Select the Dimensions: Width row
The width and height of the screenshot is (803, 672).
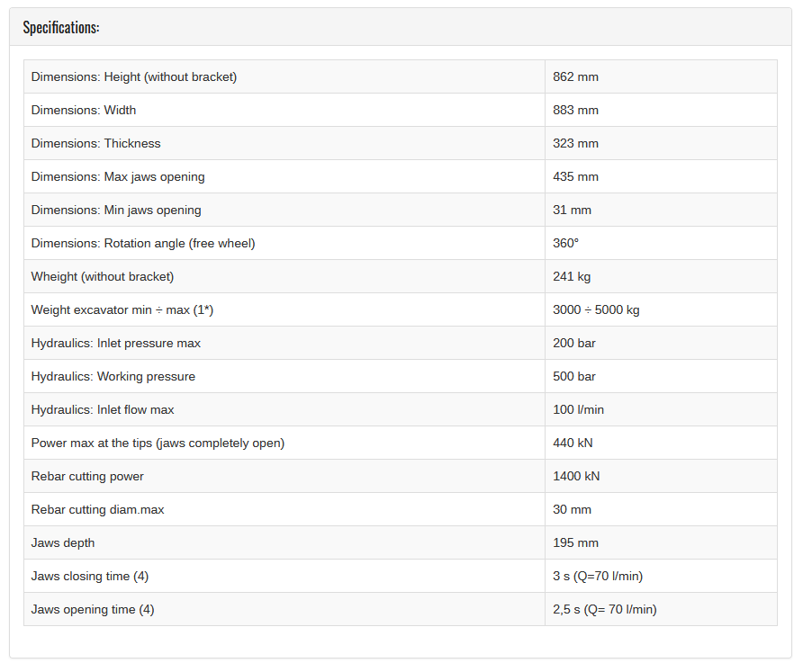401,110
